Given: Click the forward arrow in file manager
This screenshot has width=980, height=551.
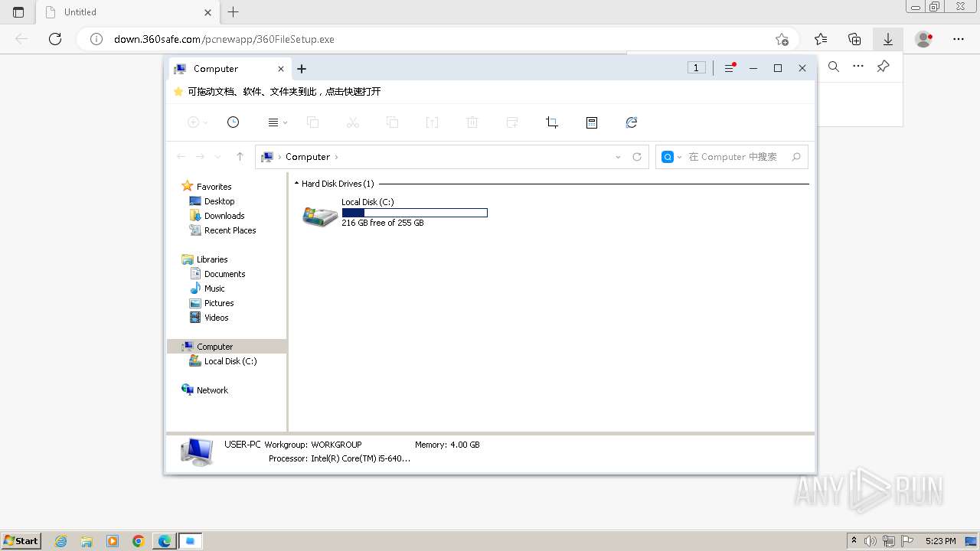Looking at the screenshot, I should (x=200, y=157).
